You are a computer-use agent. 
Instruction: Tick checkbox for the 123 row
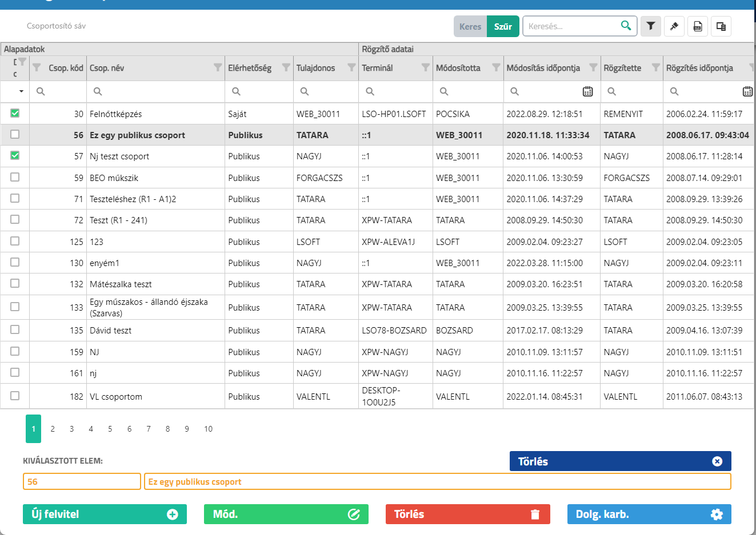(x=15, y=241)
